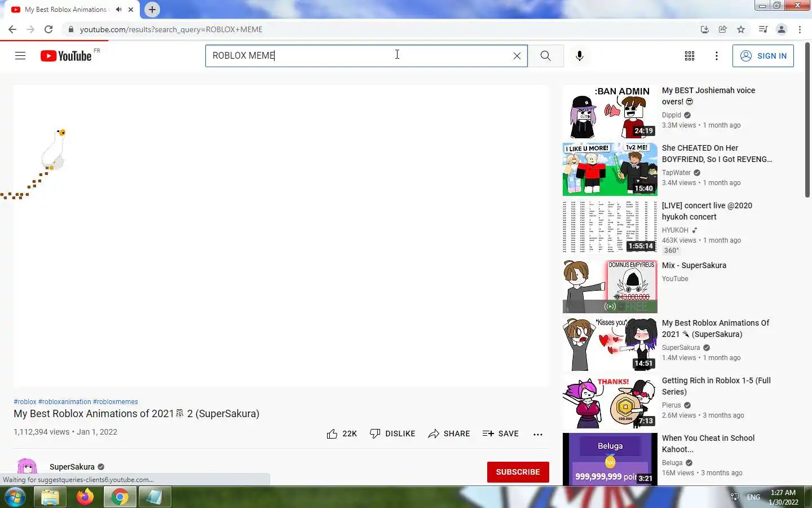
Task: Sign in with the SIGN IN button
Action: pos(763,56)
